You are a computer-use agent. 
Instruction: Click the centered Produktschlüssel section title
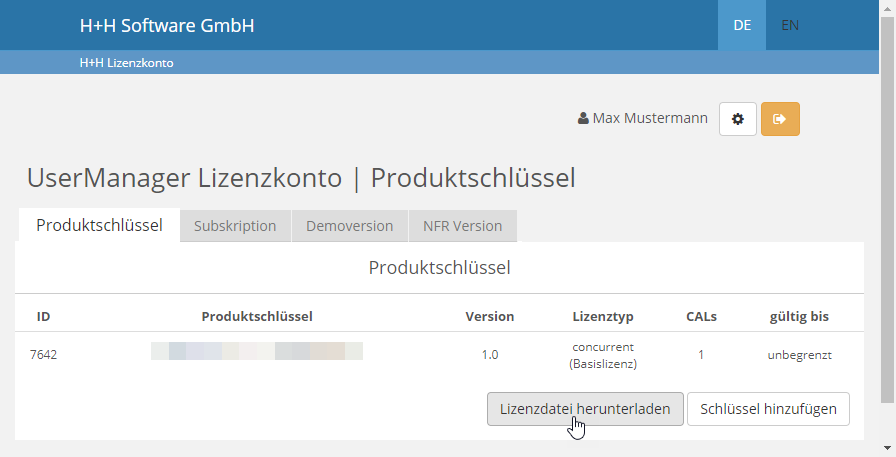[x=439, y=268]
